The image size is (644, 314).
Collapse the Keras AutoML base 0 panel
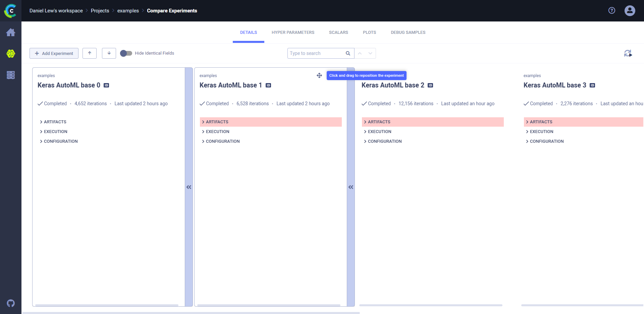(189, 187)
